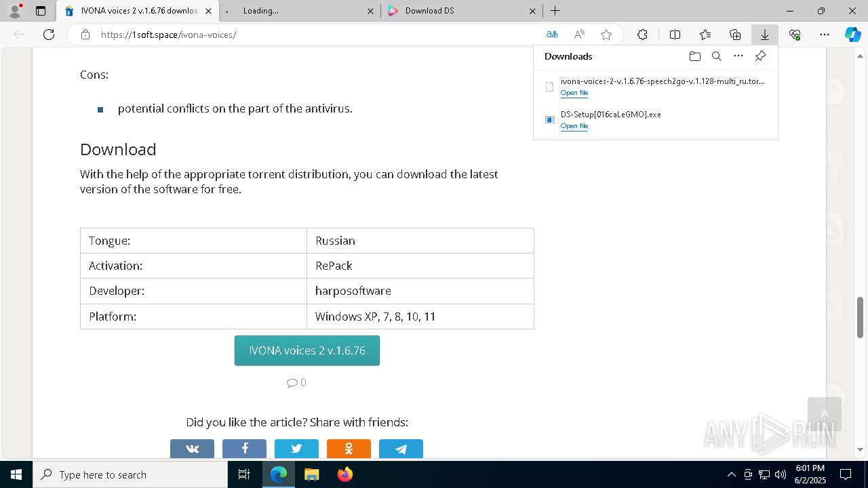Click the Downloads toolbar icon
Screen dimensions: 868x488
coord(765,35)
